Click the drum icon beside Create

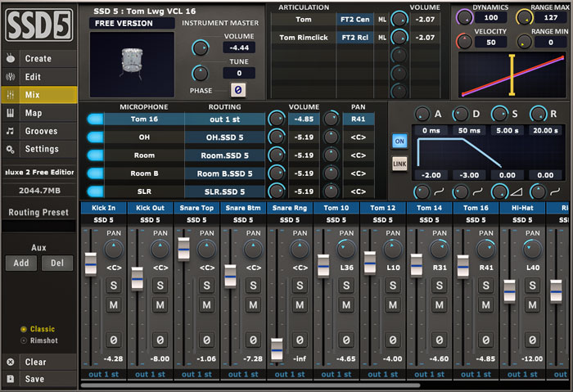(11, 58)
